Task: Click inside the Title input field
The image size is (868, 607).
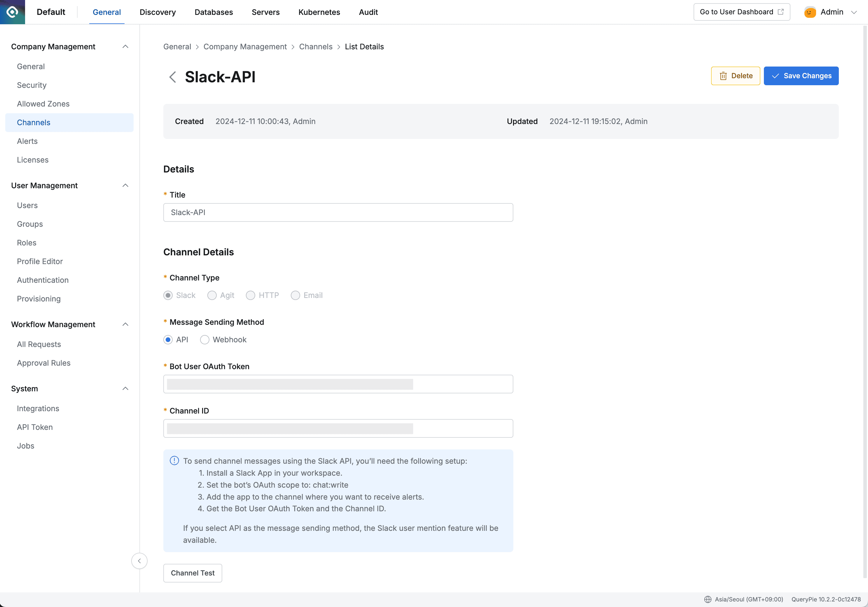Action: [338, 212]
